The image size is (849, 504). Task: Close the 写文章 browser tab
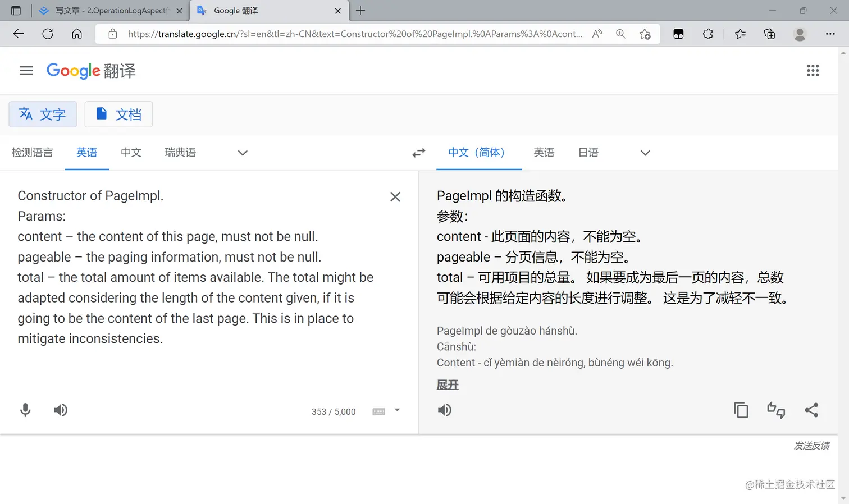[x=180, y=11]
